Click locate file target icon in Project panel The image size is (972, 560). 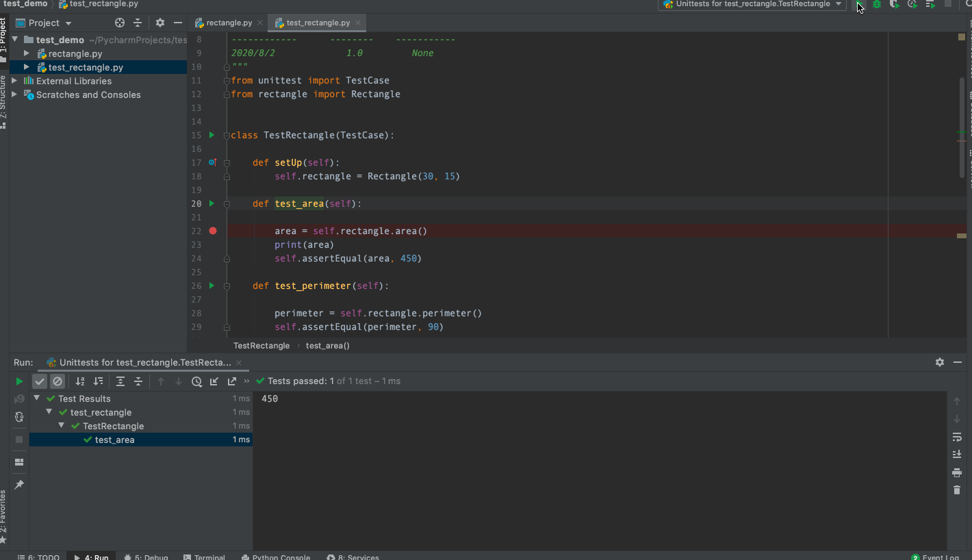coord(120,23)
